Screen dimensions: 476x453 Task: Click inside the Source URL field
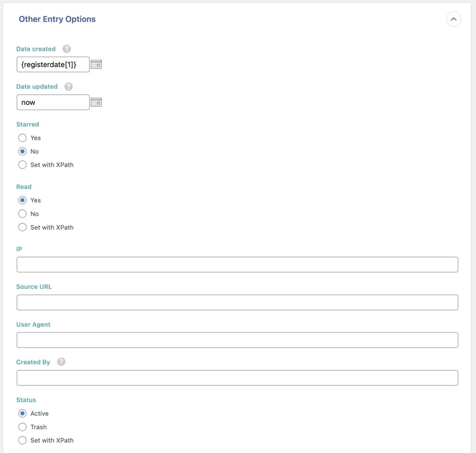point(237,302)
